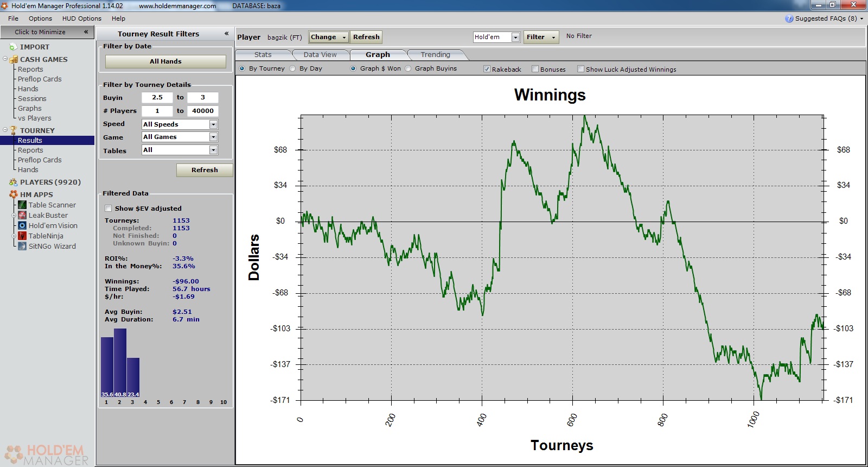Open the SitNGo Wizard icon
Viewport: 868px width, 467px height.
click(22, 246)
